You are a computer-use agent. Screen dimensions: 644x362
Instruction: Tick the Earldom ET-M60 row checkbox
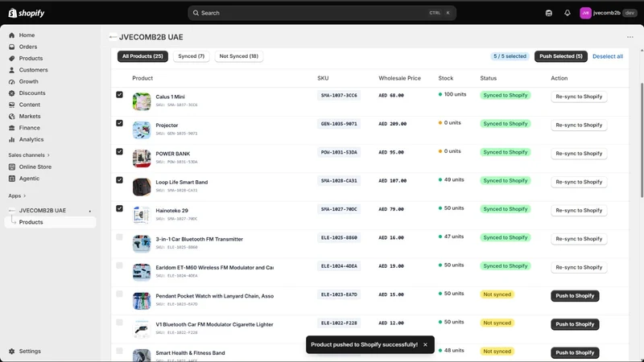point(119,265)
